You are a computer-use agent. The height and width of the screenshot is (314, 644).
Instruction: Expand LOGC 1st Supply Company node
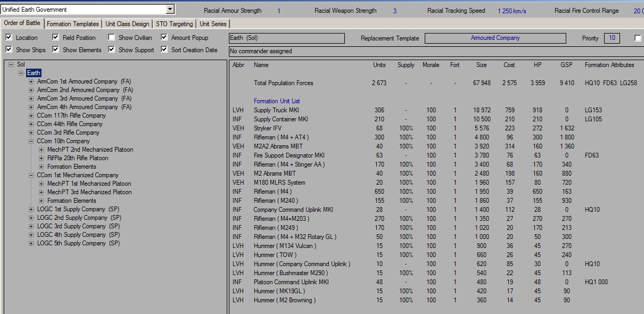tap(31, 209)
